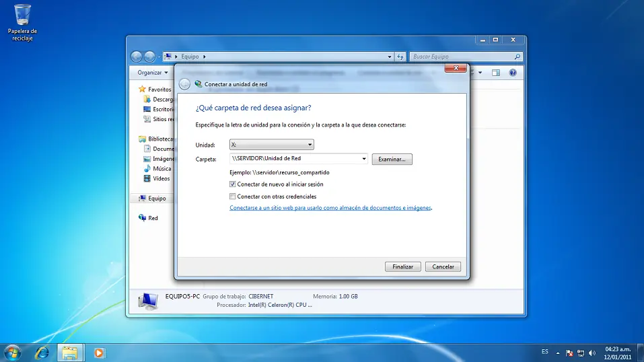Enable Conectar con otras credenciales checkbox
Screen dimensions: 644x362
pyautogui.click(x=233, y=196)
